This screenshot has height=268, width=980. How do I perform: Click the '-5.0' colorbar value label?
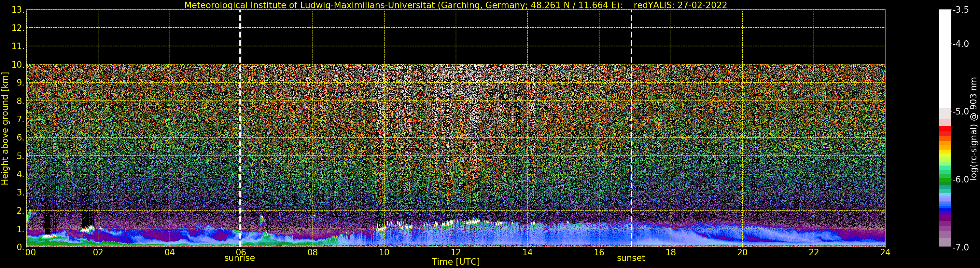960,111
